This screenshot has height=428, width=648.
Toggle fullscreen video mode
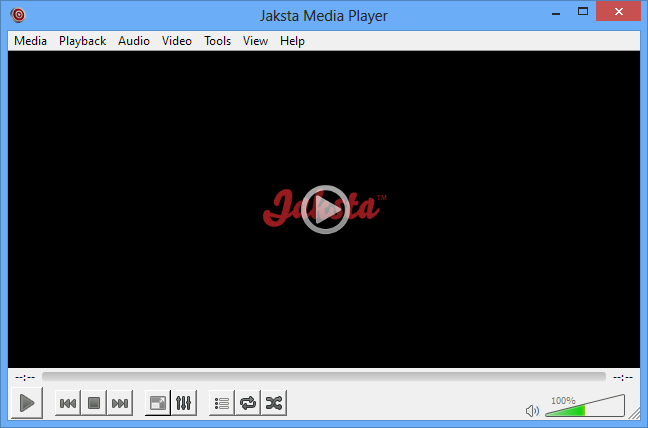pyautogui.click(x=158, y=403)
